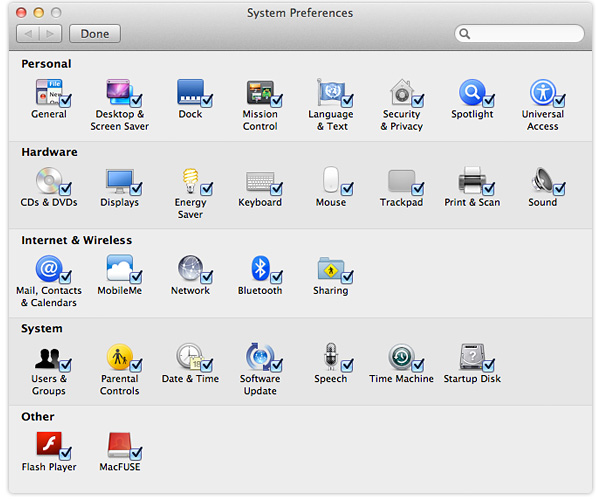Open the CDs & DVDs disc icon
596x500 pixels.
pos(49,180)
